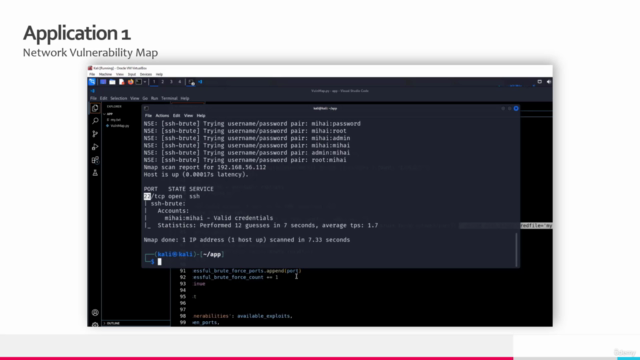Switch to workspace 4 in Kali panel

[180, 82]
